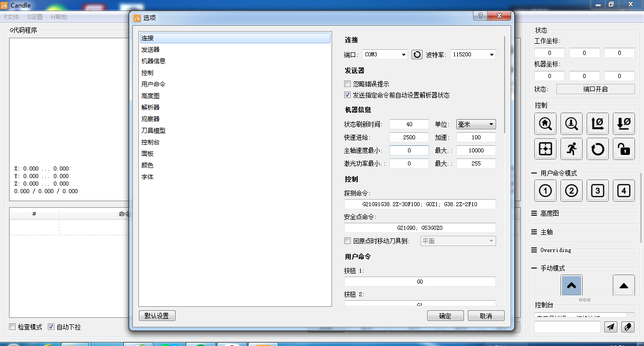Expand the 主轴 panel
The height and width of the screenshot is (346, 644).
(x=534, y=232)
